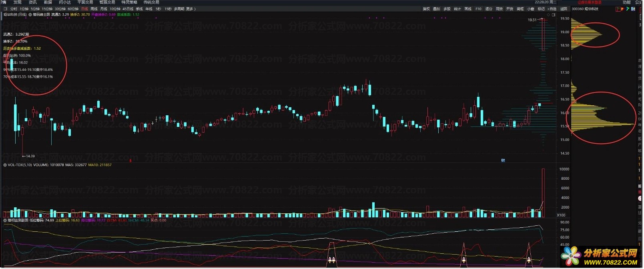Image resolution: width=644 pixels, height=269 pixels.
Task: Open the 资讯 menu
Action: (x=33, y=2)
